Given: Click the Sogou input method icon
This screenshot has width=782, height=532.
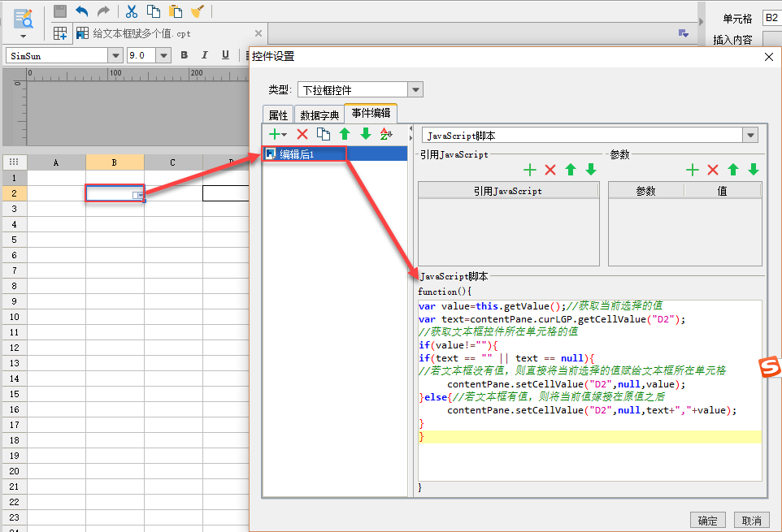Looking at the screenshot, I should 770,368.
